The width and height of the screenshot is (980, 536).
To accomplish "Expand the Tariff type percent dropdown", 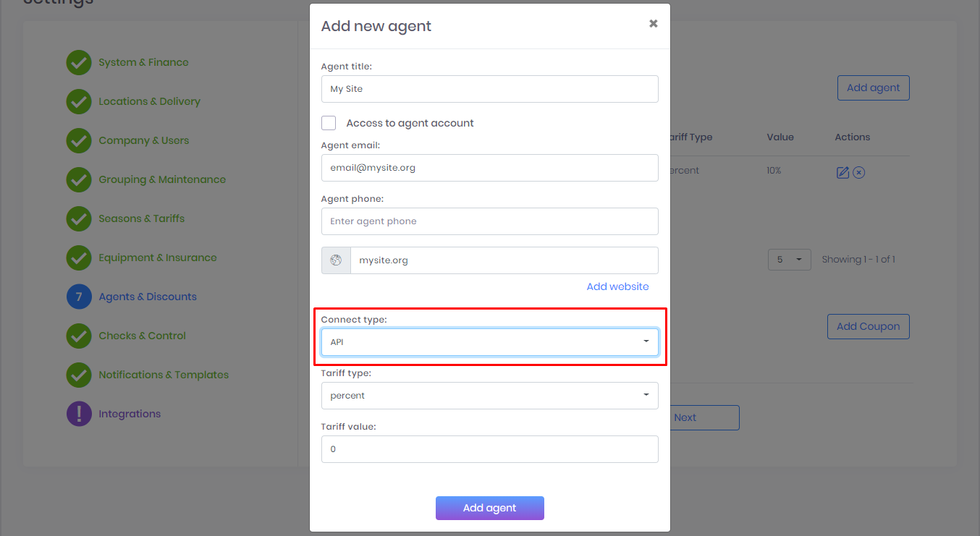I will [x=489, y=396].
